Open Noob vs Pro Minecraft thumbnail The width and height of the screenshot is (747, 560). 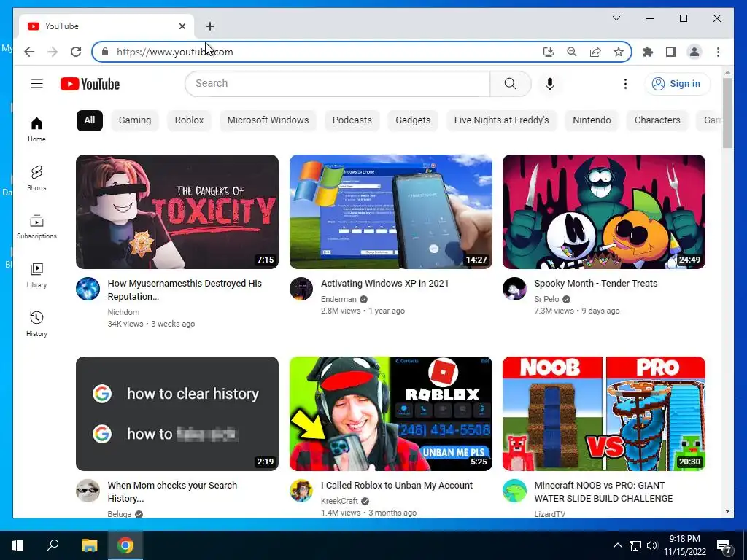pyautogui.click(x=603, y=413)
